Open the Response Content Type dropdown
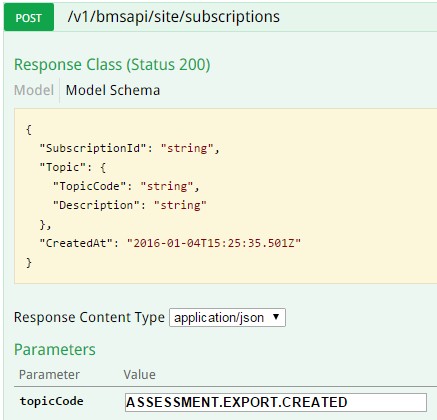 (227, 317)
